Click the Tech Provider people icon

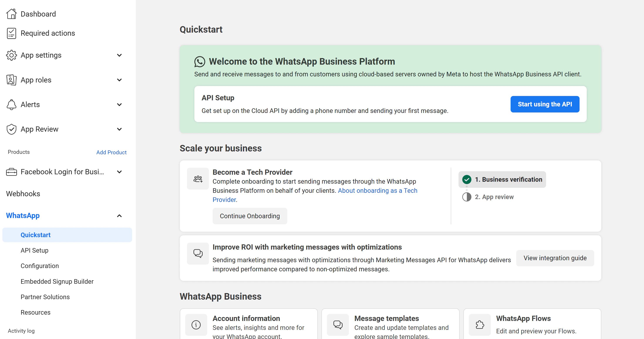point(198,179)
